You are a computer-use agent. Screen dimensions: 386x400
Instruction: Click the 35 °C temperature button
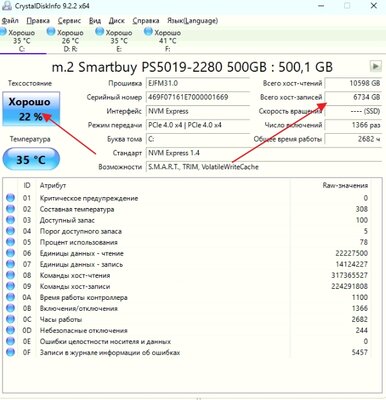pos(31,160)
